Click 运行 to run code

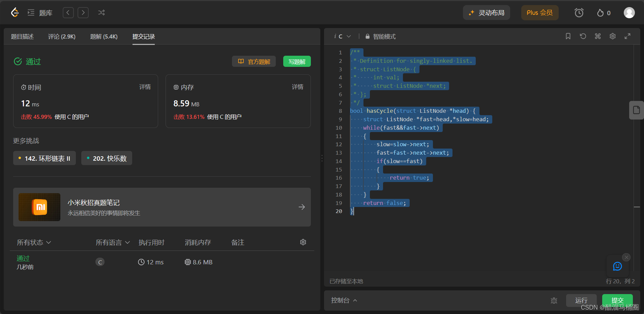(581, 300)
